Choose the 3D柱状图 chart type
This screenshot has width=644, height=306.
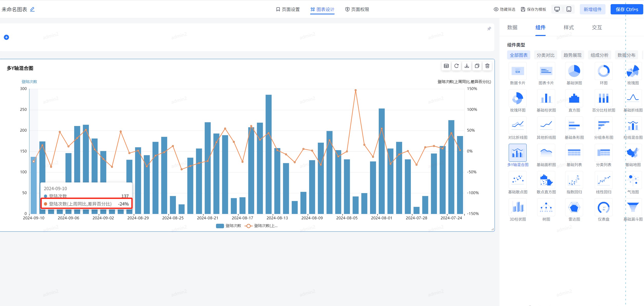tap(518, 210)
